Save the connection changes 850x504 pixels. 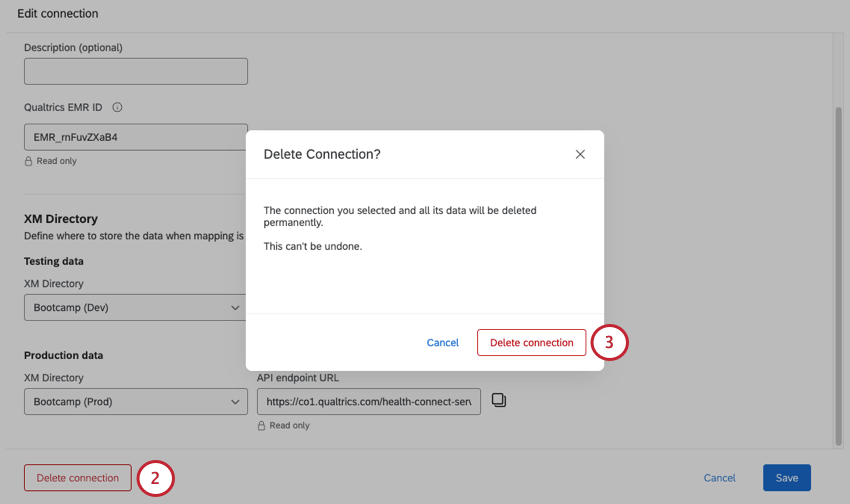click(786, 478)
